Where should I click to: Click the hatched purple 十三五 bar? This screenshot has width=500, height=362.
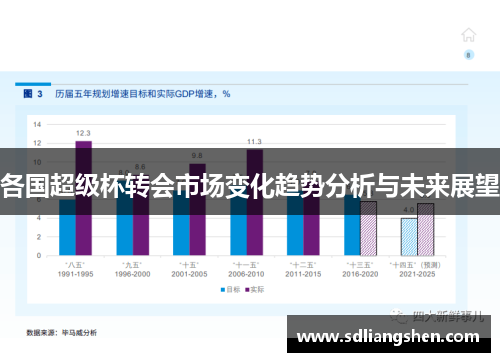(x=369, y=228)
